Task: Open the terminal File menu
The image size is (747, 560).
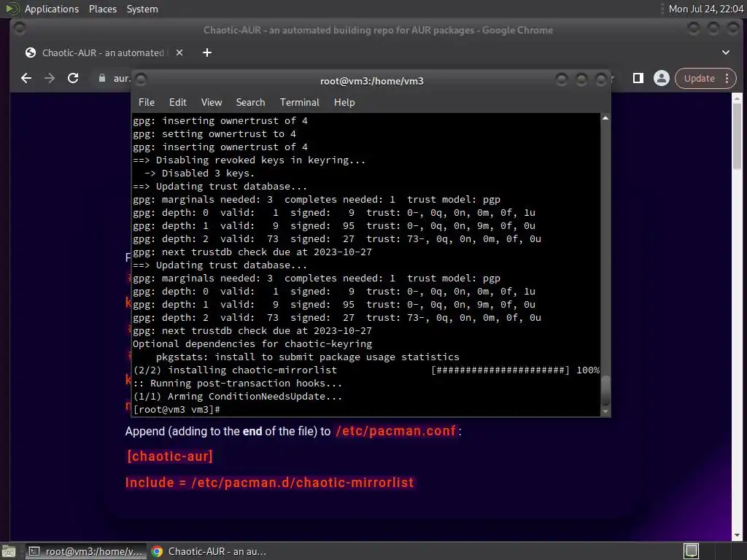Action: click(x=146, y=102)
